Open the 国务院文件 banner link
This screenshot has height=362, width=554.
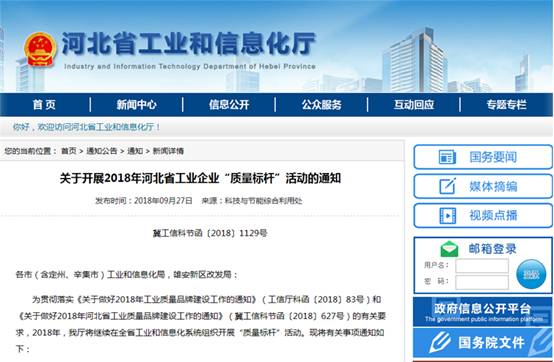coord(483,342)
